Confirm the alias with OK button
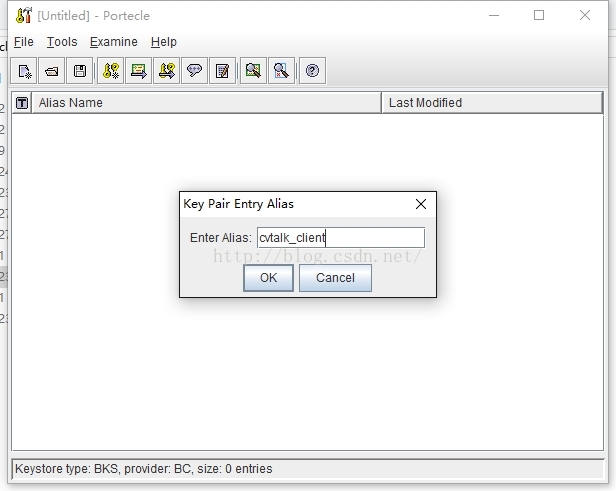 click(268, 278)
